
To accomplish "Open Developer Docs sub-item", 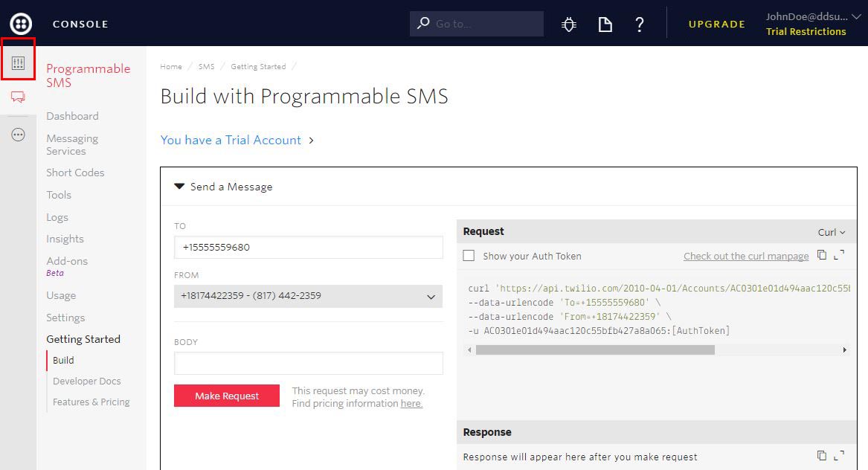I will [x=87, y=382].
